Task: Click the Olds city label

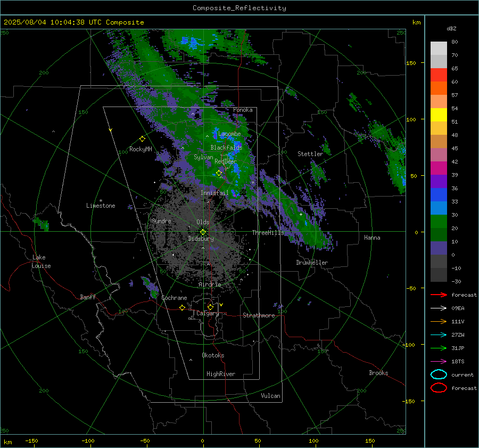Action: [x=203, y=222]
